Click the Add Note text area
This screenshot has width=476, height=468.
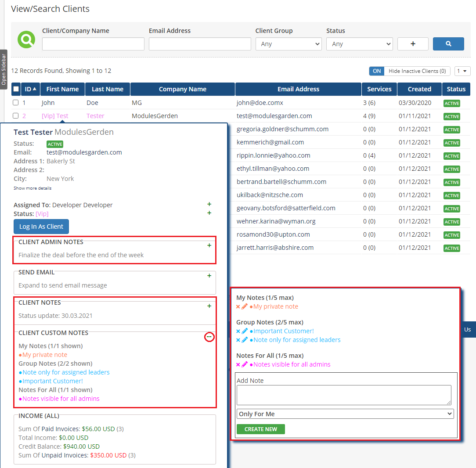[344, 395]
